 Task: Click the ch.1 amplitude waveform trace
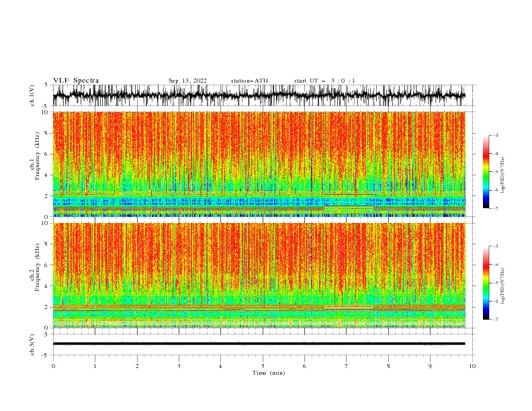[x=259, y=95]
